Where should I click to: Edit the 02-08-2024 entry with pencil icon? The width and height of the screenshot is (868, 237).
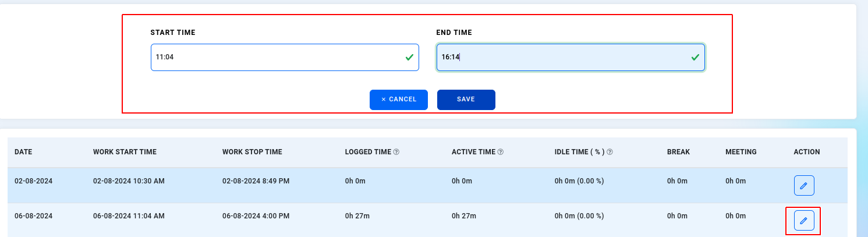[804, 186]
